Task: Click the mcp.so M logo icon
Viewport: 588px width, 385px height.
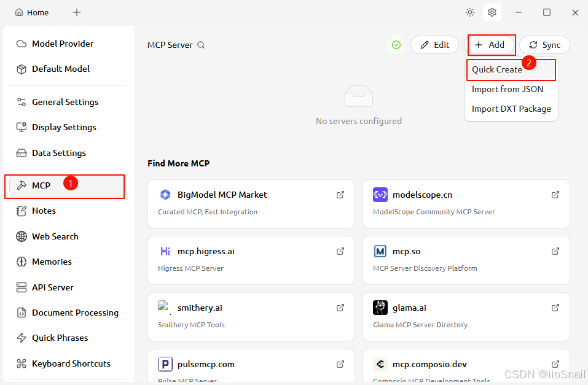Action: [380, 251]
